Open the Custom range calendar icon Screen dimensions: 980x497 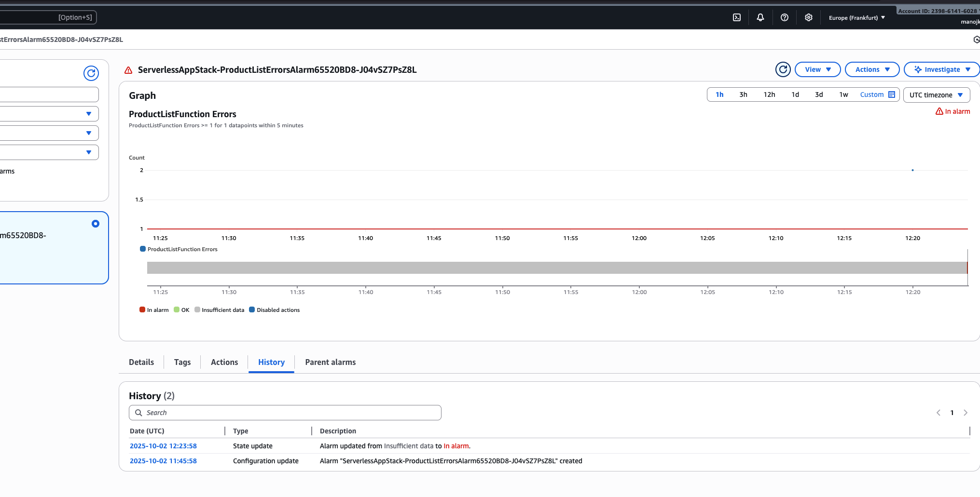[x=892, y=94]
